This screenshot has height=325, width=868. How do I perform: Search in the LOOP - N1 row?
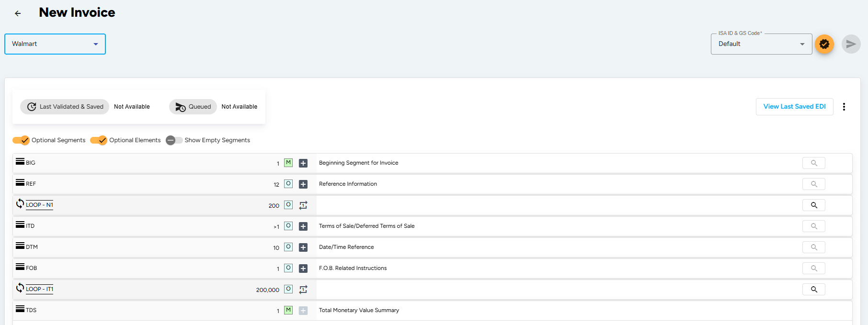click(x=814, y=205)
